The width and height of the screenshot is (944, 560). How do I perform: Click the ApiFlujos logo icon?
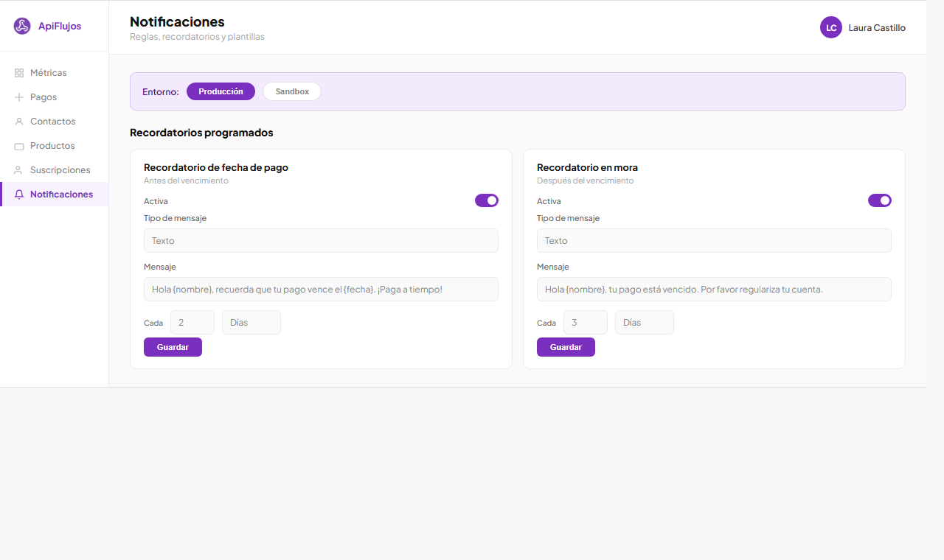pos(22,27)
